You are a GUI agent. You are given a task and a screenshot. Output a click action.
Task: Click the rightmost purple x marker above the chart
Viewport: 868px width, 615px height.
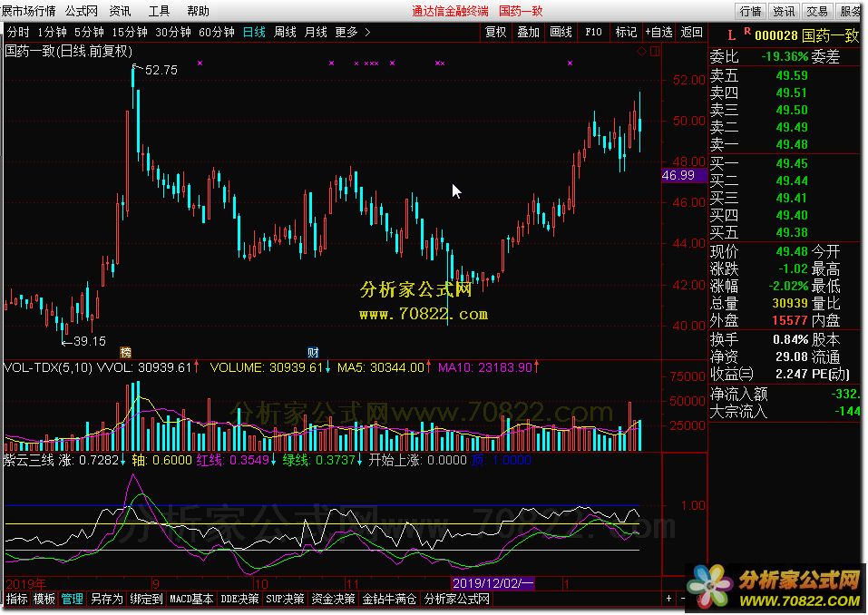(x=570, y=63)
